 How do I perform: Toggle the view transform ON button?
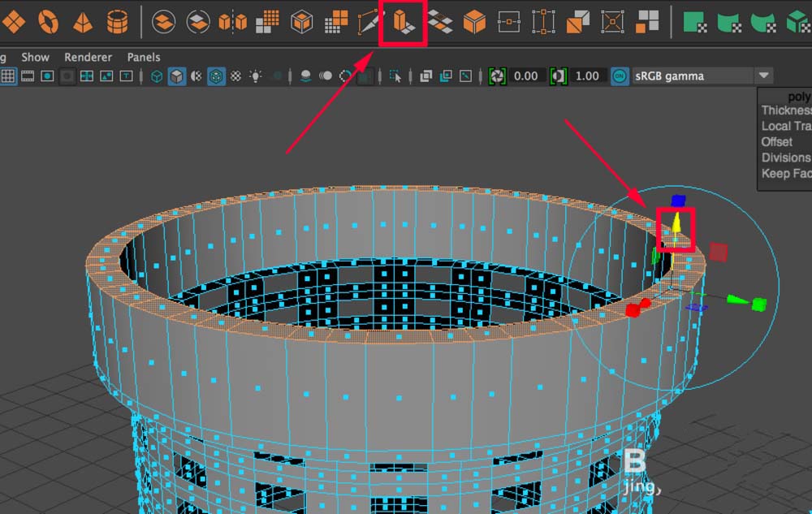620,76
